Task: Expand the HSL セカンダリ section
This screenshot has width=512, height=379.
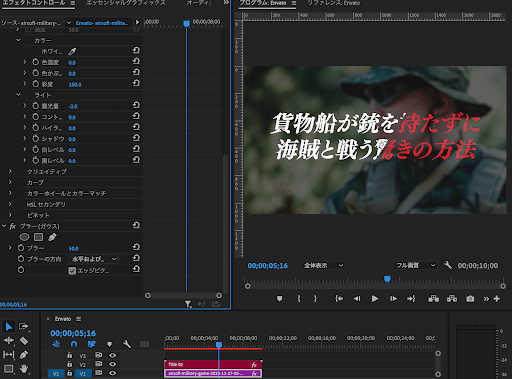Action: 10,204
